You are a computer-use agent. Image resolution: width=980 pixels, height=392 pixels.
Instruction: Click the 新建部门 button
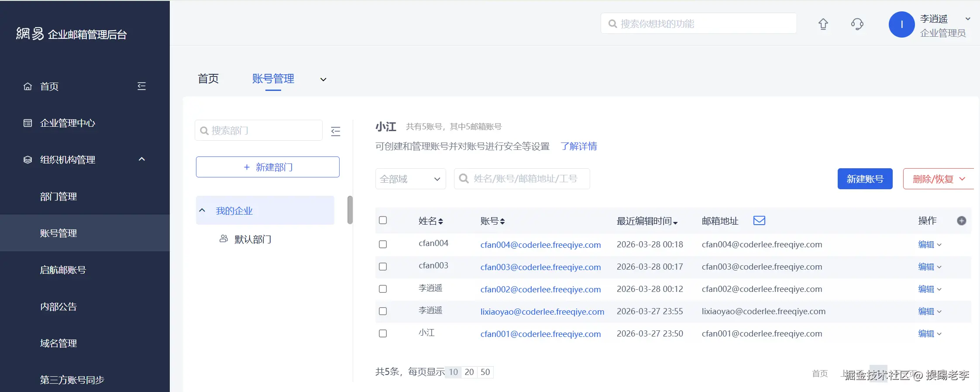pos(268,167)
